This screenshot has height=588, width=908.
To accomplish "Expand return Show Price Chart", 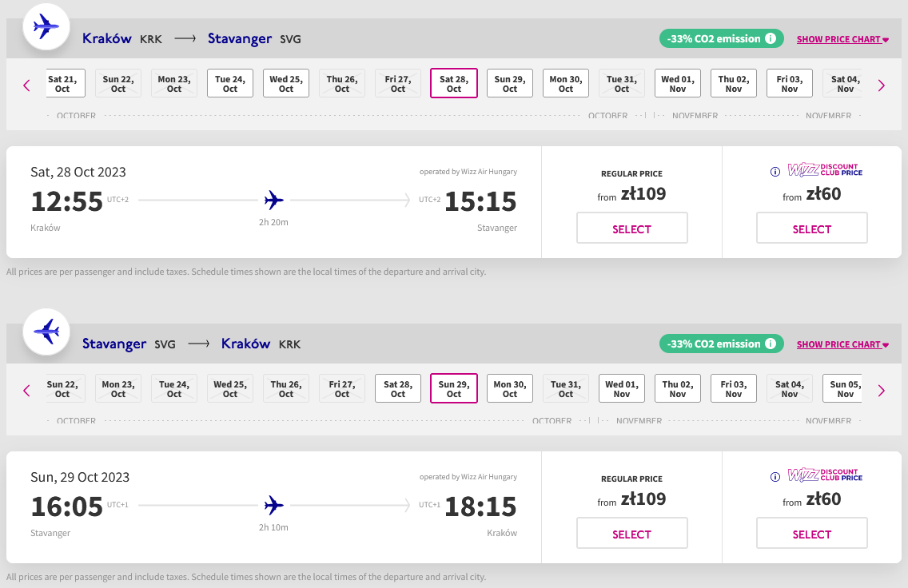I will tap(842, 344).
